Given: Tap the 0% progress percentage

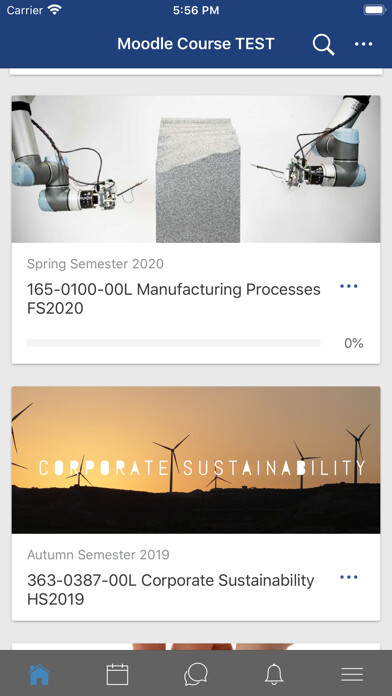Looking at the screenshot, I should [x=354, y=343].
